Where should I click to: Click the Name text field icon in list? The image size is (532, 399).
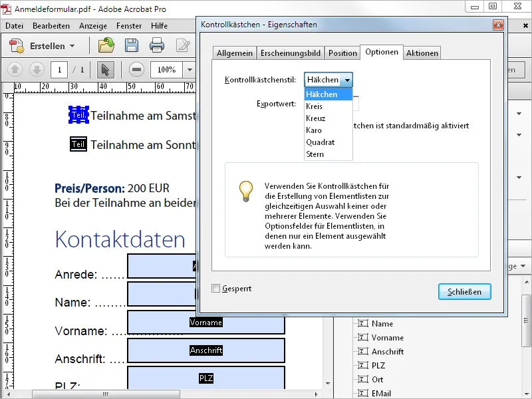coord(363,323)
